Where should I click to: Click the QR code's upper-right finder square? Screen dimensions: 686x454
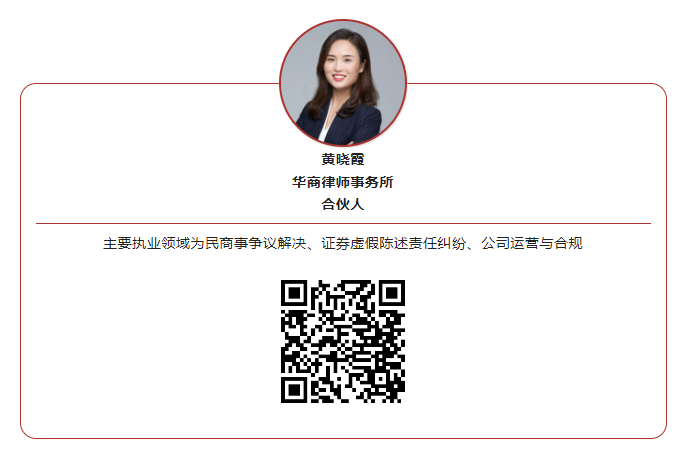pos(392,293)
